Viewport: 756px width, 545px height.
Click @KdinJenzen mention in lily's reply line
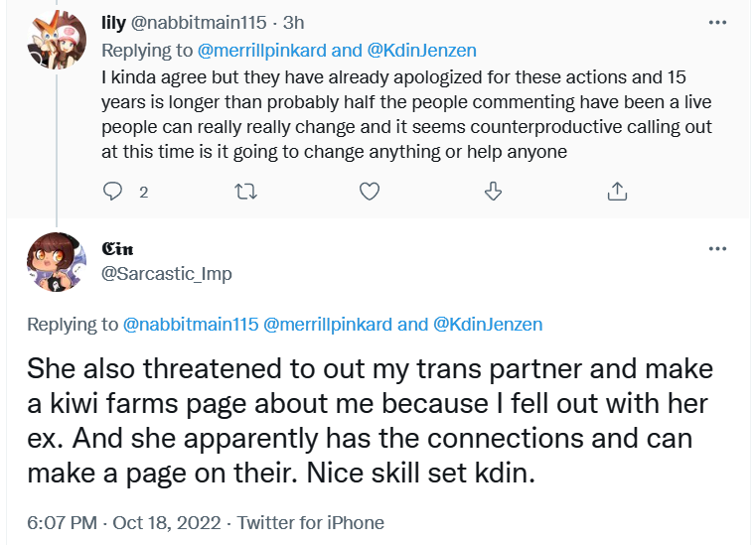click(x=422, y=51)
